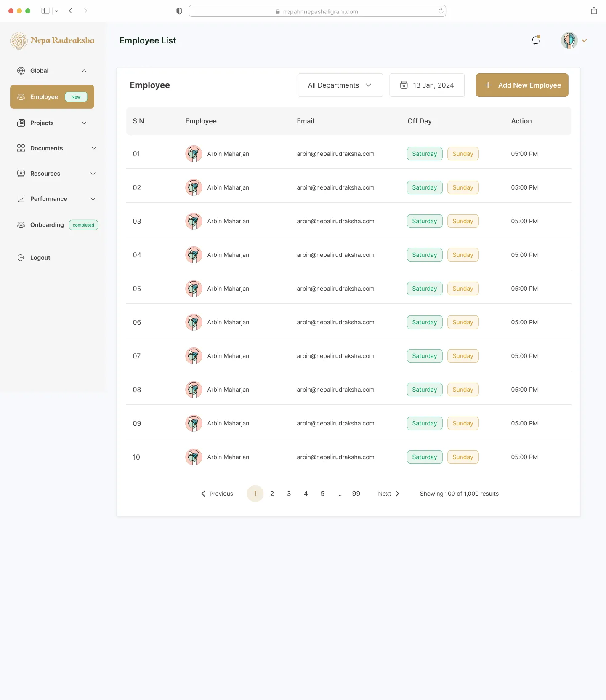Click the Add New Employee button
Viewport: 606px width, 700px height.
pyautogui.click(x=522, y=85)
